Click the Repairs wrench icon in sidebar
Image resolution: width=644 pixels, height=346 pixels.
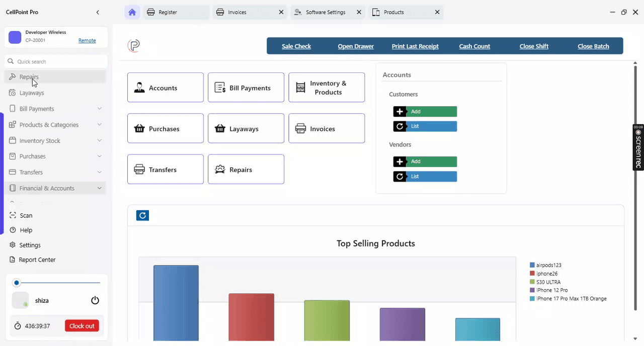(x=12, y=77)
